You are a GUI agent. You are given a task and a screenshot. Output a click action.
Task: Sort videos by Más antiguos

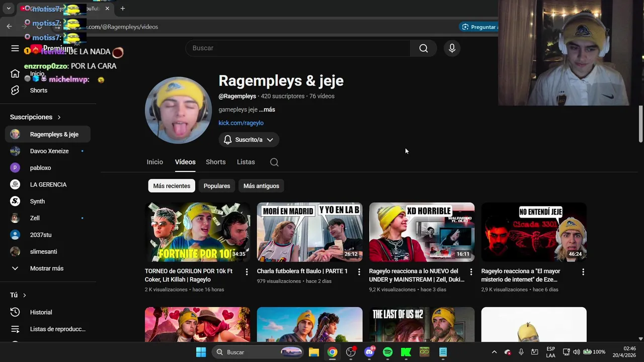coord(261,186)
